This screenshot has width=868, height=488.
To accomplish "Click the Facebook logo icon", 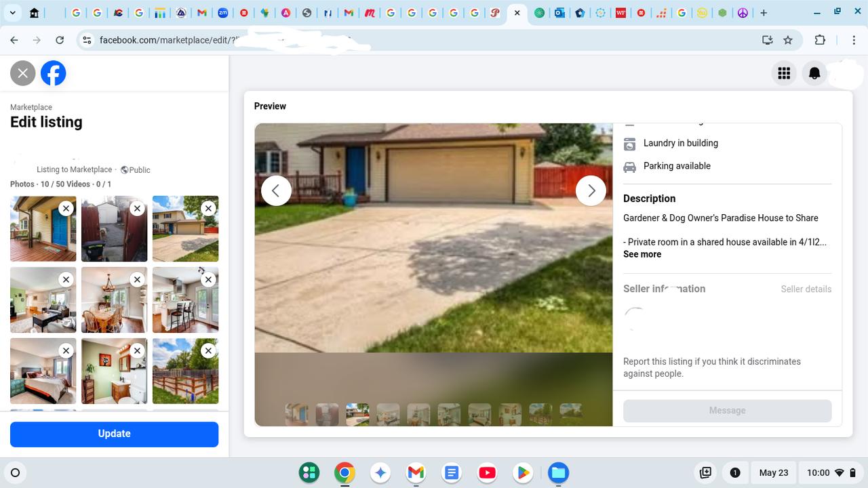I will coord(54,73).
